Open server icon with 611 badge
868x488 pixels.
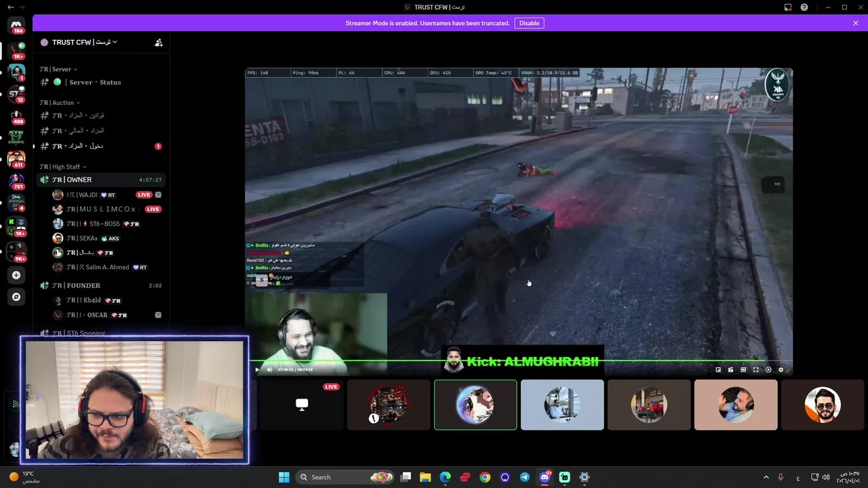(16, 159)
